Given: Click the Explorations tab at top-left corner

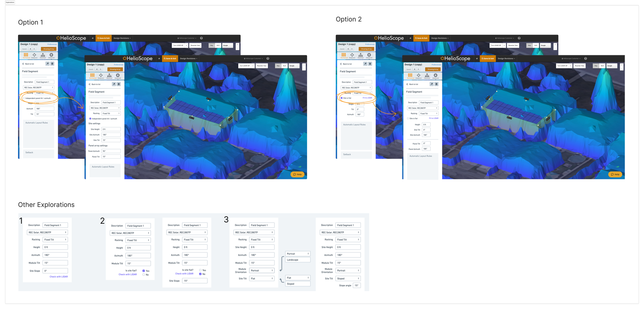Looking at the screenshot, I should (x=10, y=2).
